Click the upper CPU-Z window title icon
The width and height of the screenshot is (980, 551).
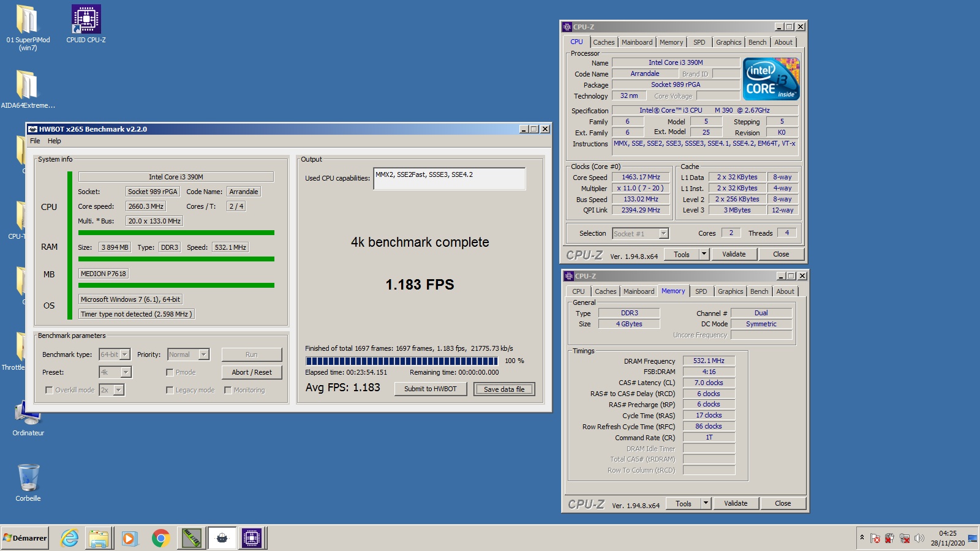(x=567, y=27)
